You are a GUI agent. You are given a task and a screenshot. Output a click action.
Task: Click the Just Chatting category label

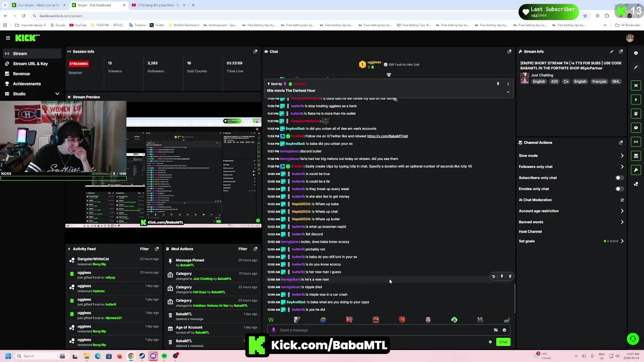(542, 75)
